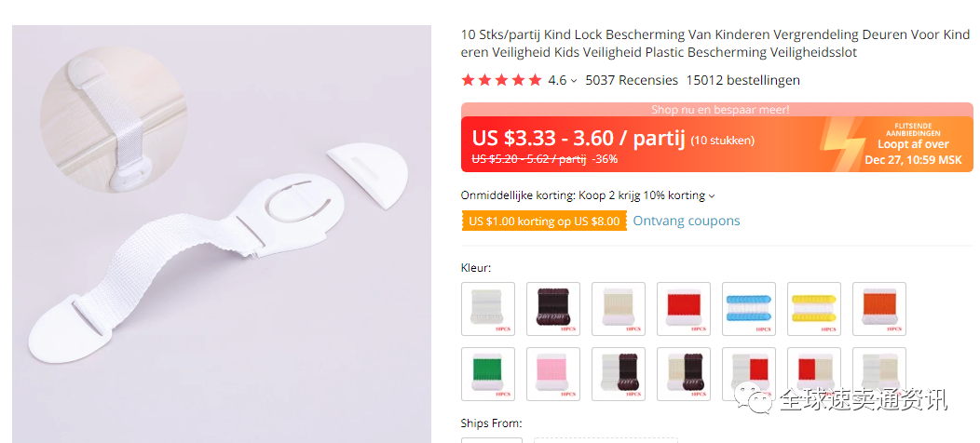The image size is (980, 443).
Task: Select the yellow color option
Action: (814, 309)
